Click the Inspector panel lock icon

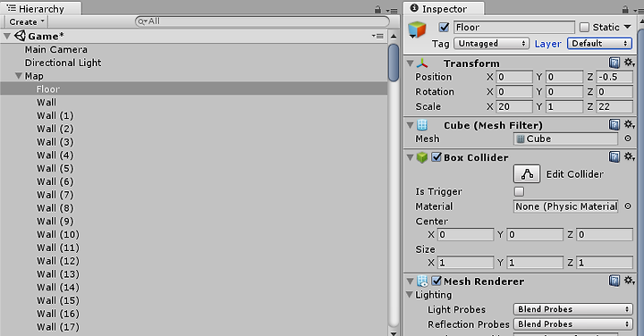[625, 9]
